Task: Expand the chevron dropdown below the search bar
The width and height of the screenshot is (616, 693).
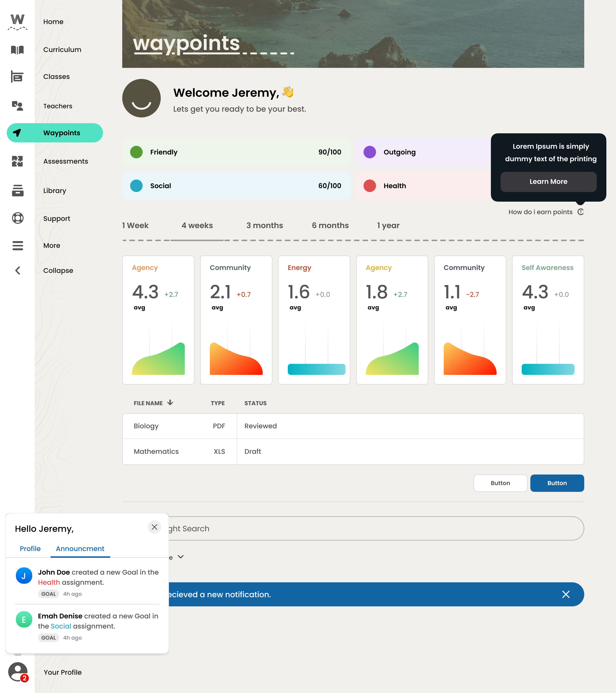Action: (181, 557)
